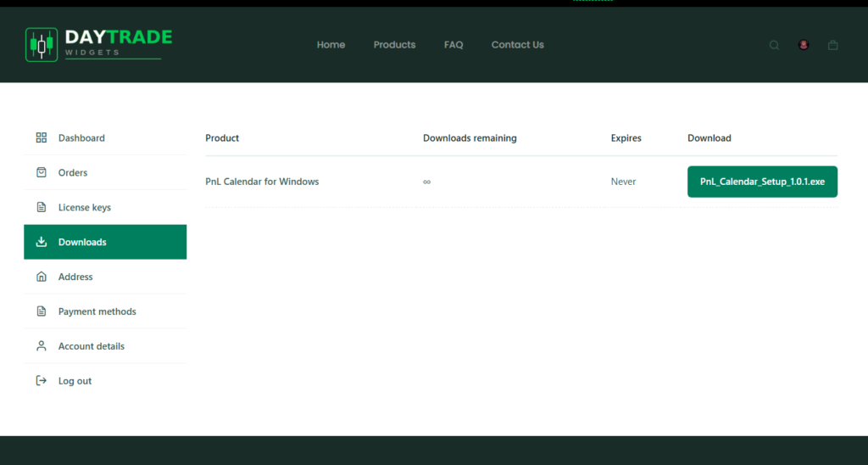The width and height of the screenshot is (868, 465).
Task: Go to Home in the top navigation
Action: 331,45
